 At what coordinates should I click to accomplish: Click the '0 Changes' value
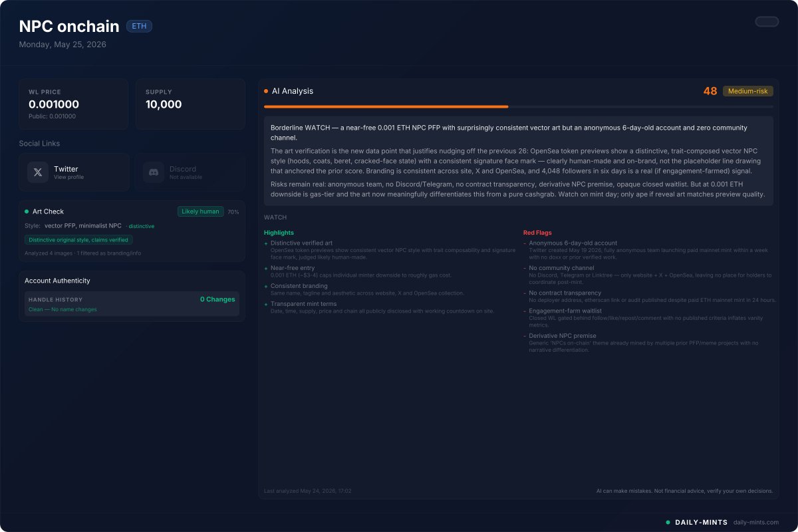(217, 299)
